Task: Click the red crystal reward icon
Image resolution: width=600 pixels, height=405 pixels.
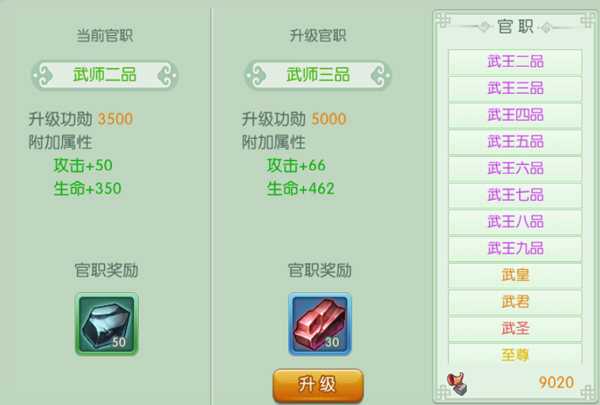Action: 320,324
